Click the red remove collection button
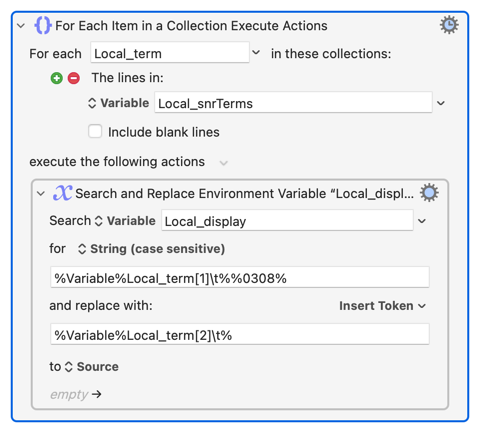This screenshot has width=480, height=436. point(74,78)
